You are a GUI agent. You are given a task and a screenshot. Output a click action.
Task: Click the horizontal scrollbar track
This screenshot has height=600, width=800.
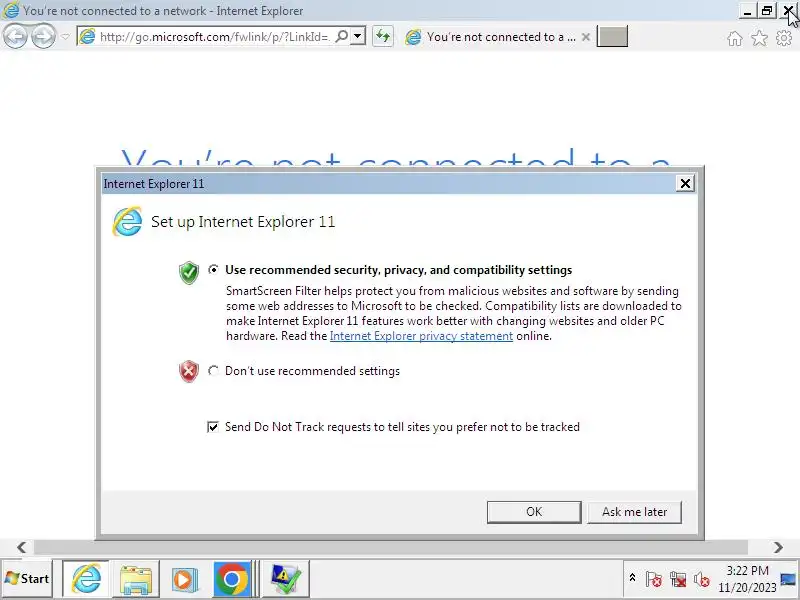coord(391,547)
